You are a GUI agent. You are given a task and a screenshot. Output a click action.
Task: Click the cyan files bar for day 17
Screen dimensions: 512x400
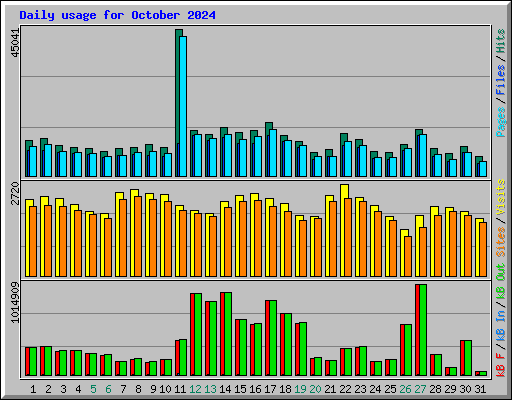coord(273,153)
